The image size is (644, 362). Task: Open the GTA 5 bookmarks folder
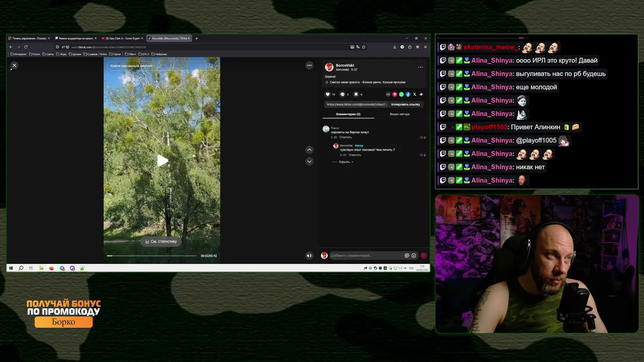point(143,54)
